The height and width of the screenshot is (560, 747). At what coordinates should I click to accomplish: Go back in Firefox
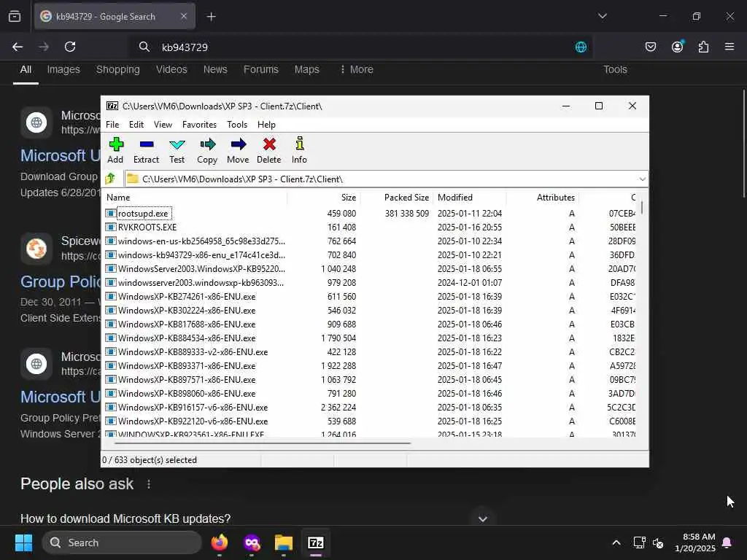point(18,47)
